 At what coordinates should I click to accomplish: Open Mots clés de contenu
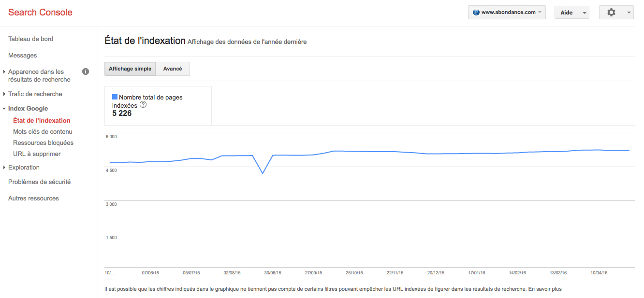(x=43, y=132)
